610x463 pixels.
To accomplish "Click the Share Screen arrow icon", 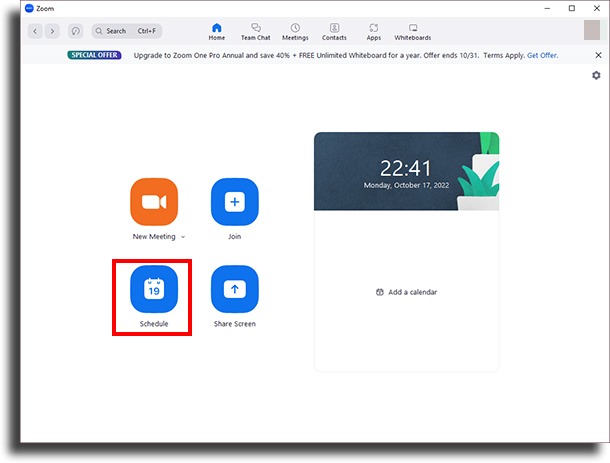I will click(235, 289).
